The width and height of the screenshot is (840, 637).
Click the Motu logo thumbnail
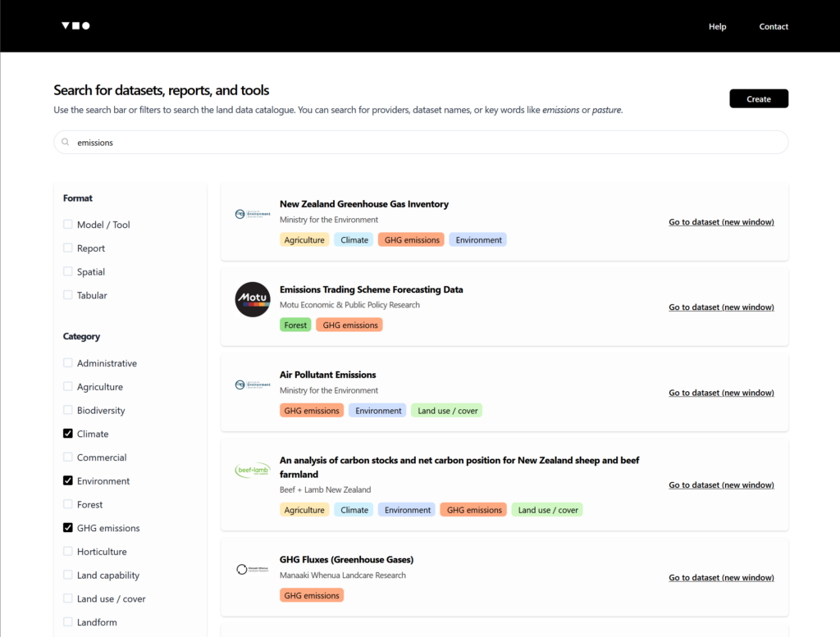pos(253,299)
